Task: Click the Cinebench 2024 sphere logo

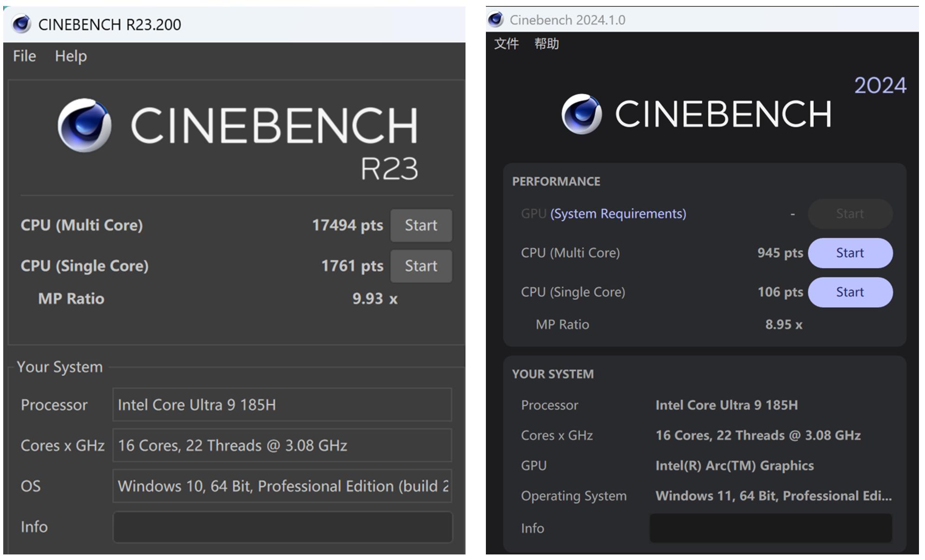Action: click(582, 114)
